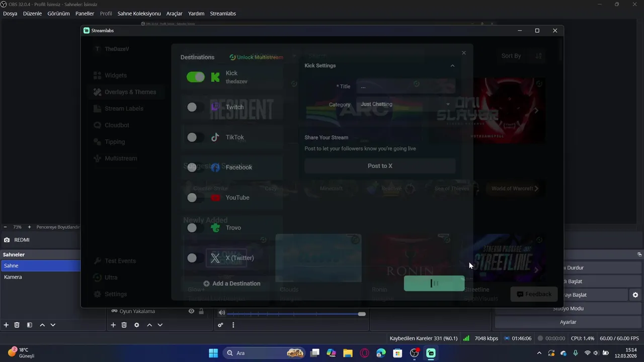
Task: Click the TikTok logo icon
Action: [x=215, y=137]
